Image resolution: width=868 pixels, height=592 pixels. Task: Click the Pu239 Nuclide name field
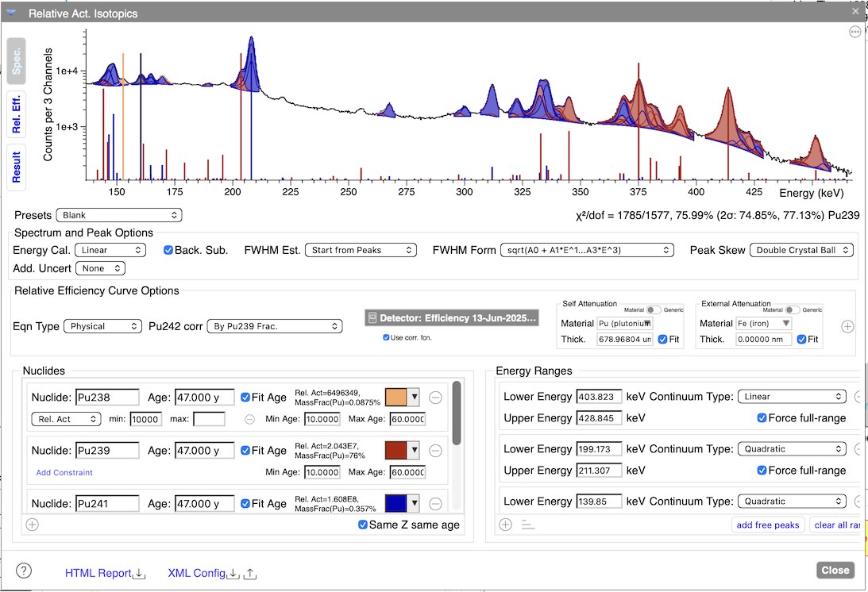pos(107,451)
